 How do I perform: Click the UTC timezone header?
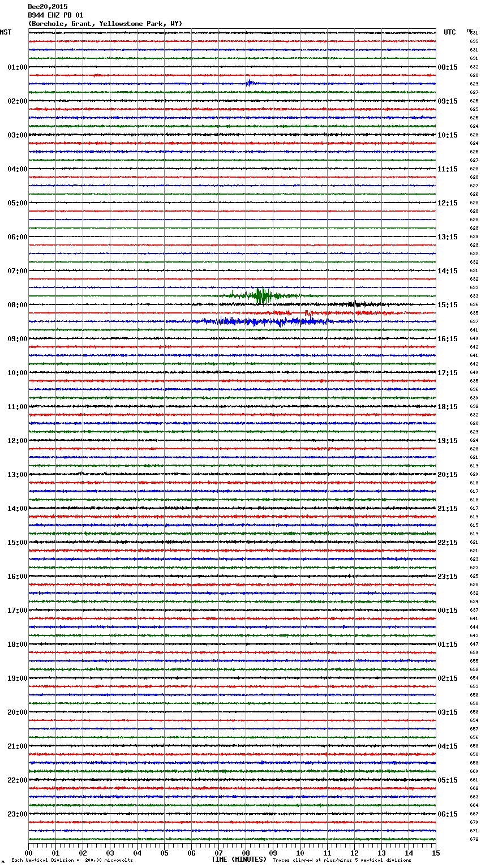[449, 32]
